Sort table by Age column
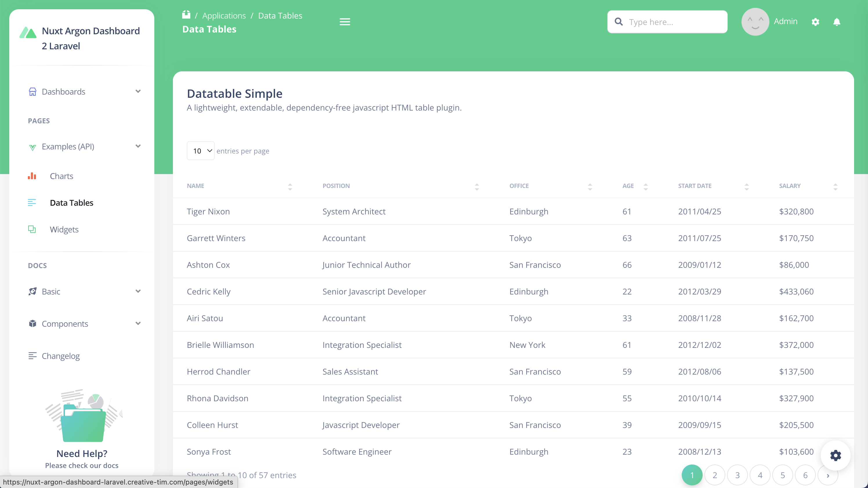The width and height of the screenshot is (868, 488). pyautogui.click(x=628, y=186)
